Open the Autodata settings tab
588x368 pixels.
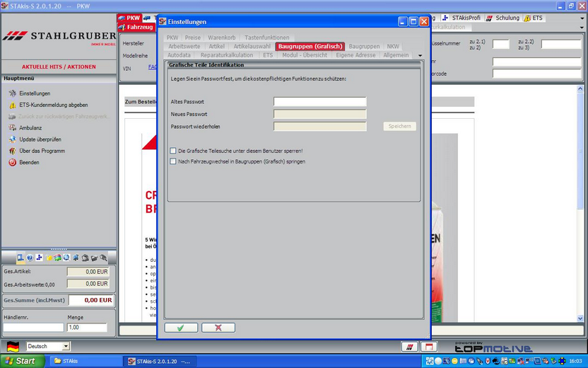[179, 54]
